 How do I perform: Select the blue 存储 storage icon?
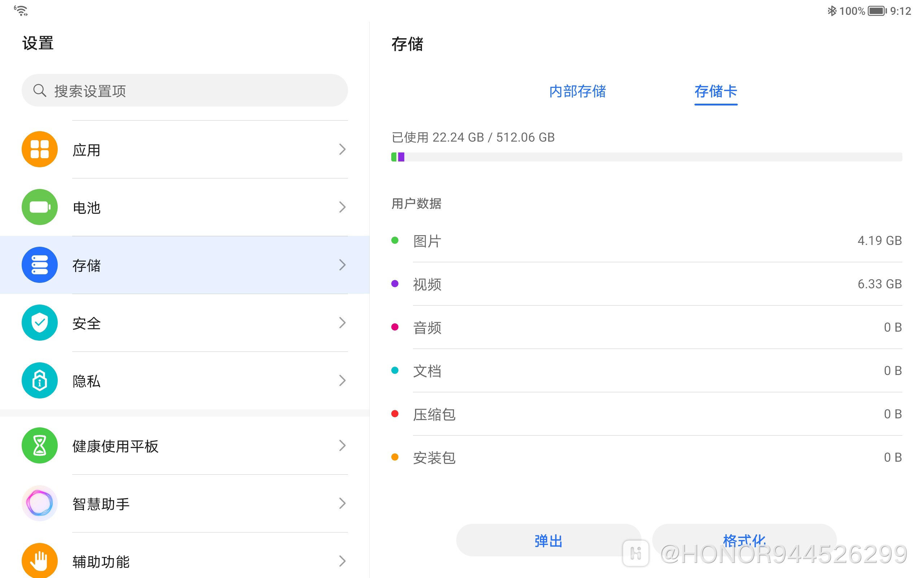click(x=40, y=265)
